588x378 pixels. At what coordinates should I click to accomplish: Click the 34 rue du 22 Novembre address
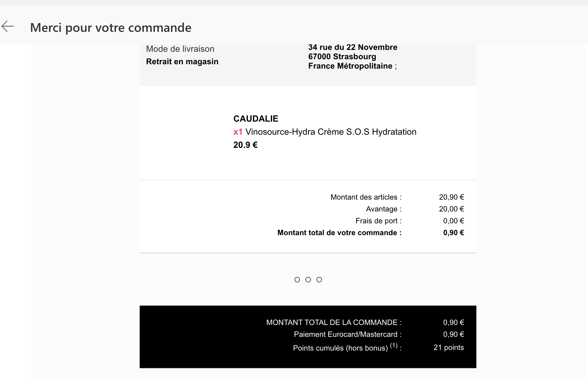[353, 47]
